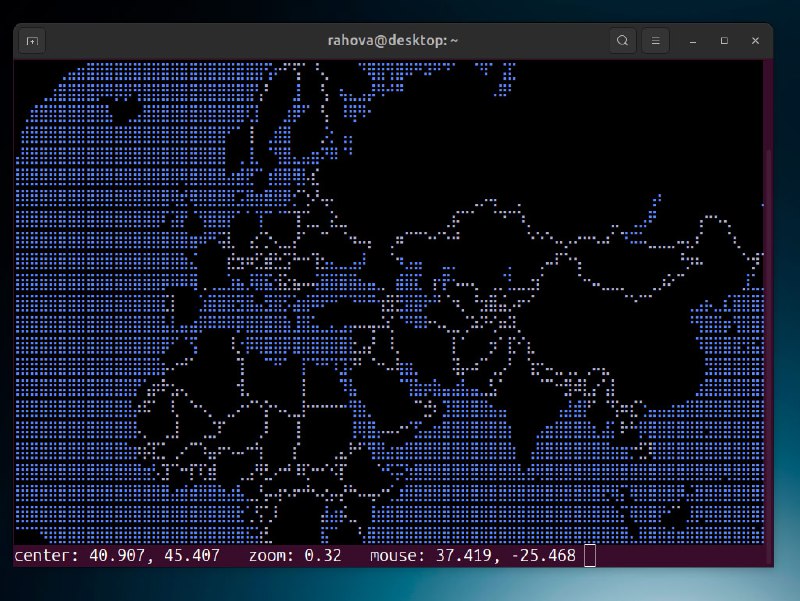Click the rahova@desktop window title
The image size is (800, 601).
click(x=392, y=41)
